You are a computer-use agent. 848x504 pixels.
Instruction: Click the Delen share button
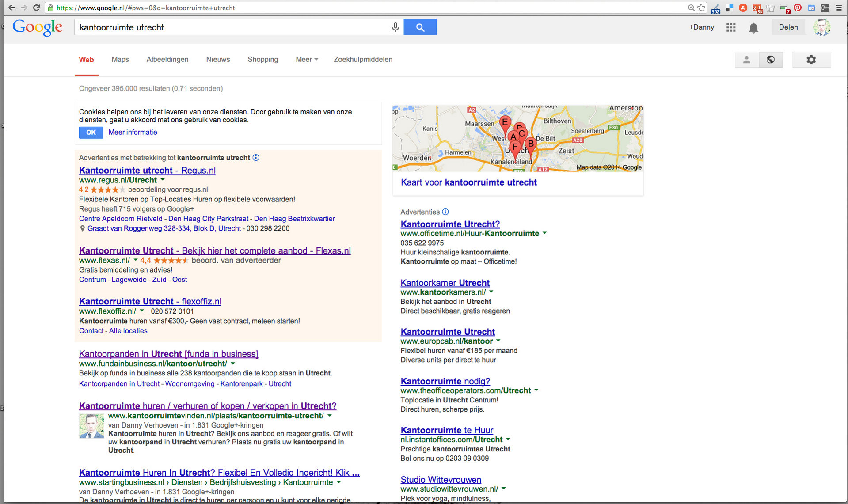click(x=788, y=27)
